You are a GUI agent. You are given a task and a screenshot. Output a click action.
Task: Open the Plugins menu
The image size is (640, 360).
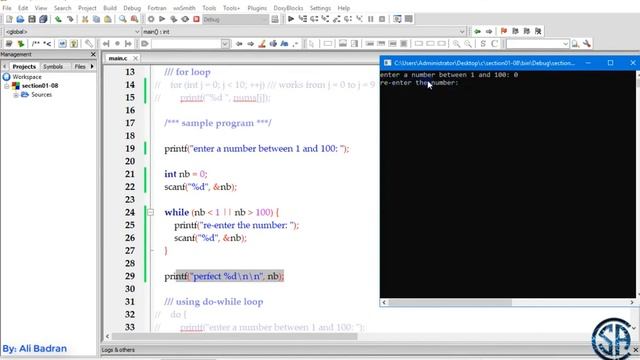[257, 8]
